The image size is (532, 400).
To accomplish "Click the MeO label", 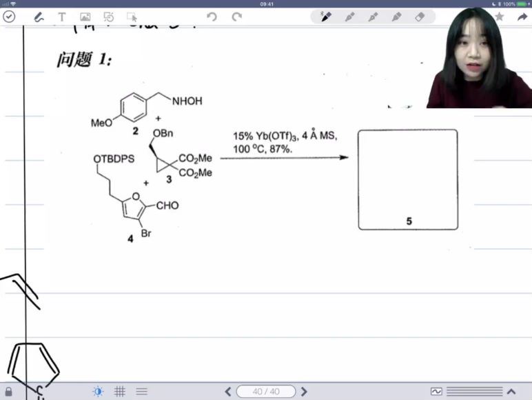I will (101, 123).
